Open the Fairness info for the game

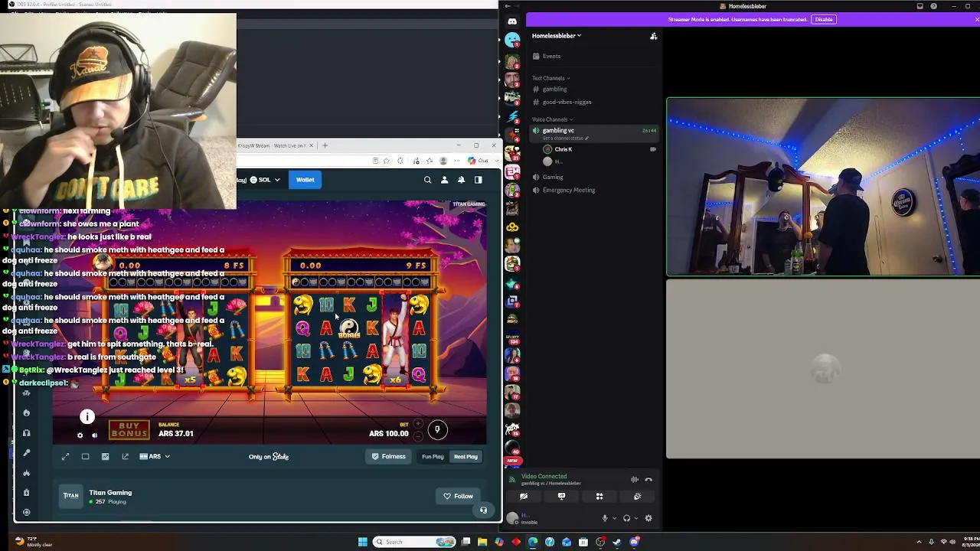(x=389, y=457)
